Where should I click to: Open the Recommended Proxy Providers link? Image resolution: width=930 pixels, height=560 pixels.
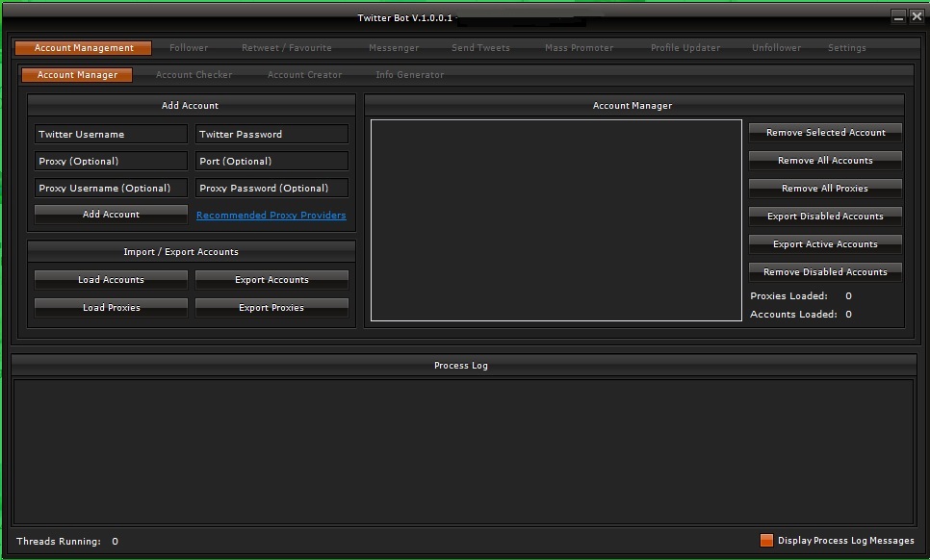tap(271, 216)
